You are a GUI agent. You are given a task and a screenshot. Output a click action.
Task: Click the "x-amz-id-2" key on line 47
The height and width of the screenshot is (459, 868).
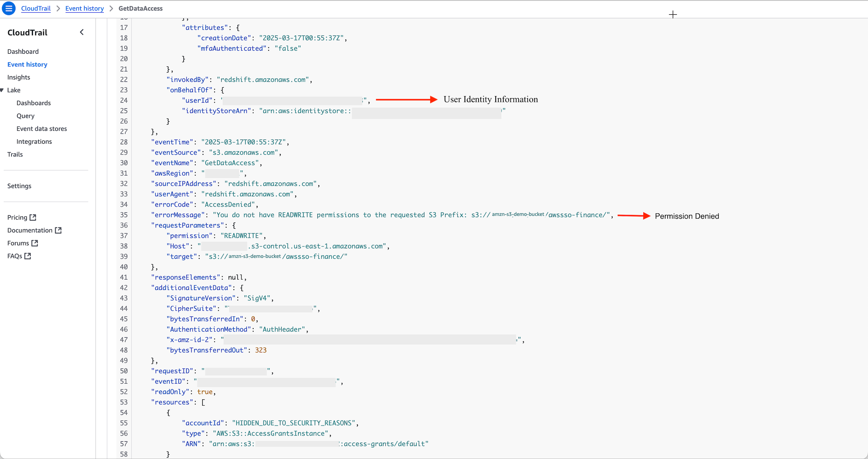tap(189, 340)
